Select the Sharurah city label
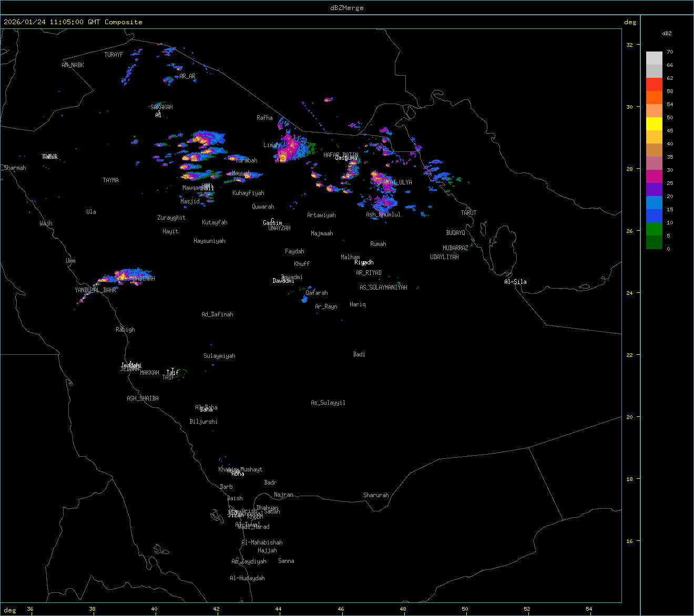 tap(376, 495)
